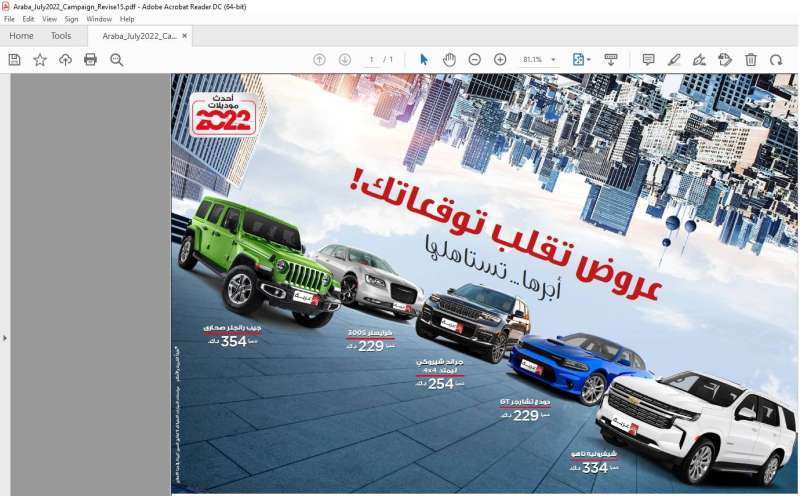Bookmark the file with the star icon
Image resolution: width=800 pixels, height=496 pixels.
click(x=40, y=60)
